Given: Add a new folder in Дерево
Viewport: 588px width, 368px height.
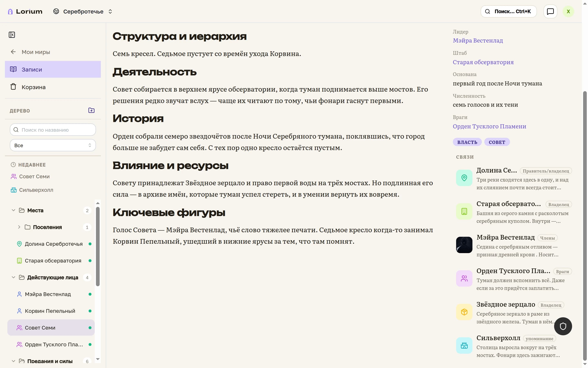Looking at the screenshot, I should pyautogui.click(x=91, y=110).
